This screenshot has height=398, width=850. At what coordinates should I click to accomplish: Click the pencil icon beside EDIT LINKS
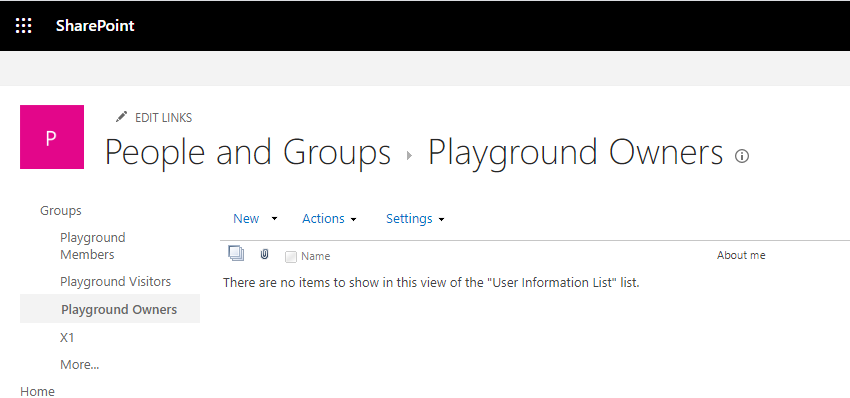[x=121, y=117]
